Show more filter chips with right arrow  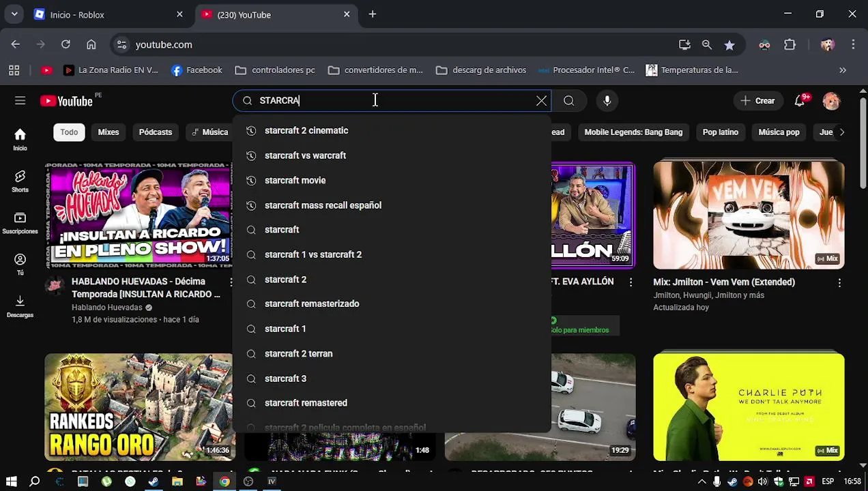pyautogui.click(x=841, y=132)
